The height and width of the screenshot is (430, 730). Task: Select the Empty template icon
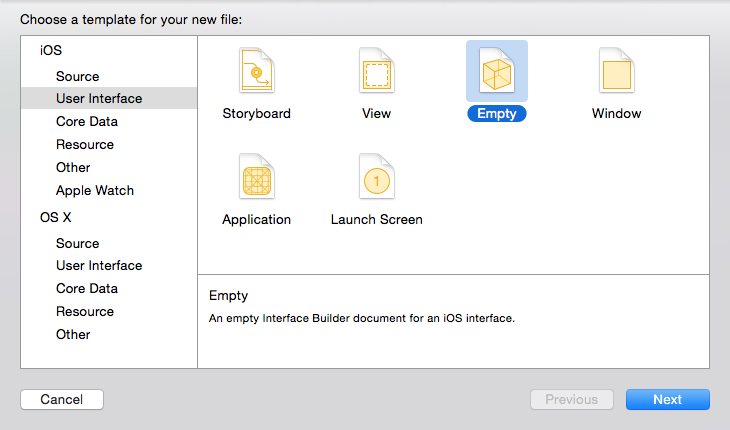497,71
